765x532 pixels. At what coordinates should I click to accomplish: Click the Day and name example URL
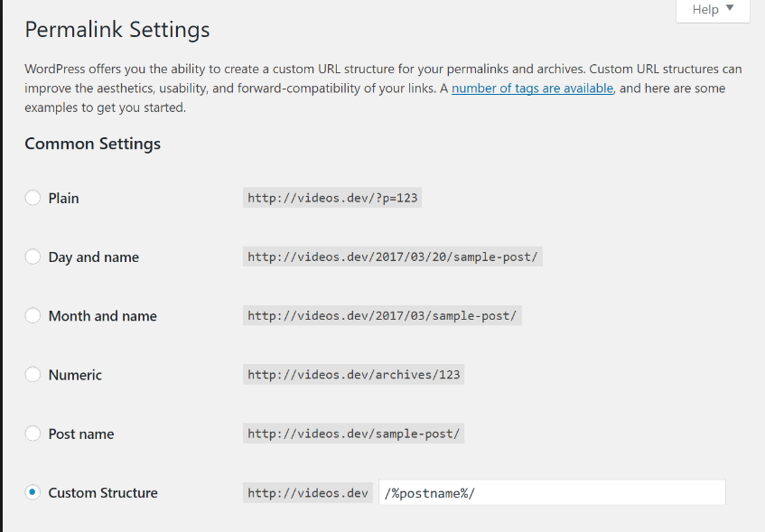point(393,257)
